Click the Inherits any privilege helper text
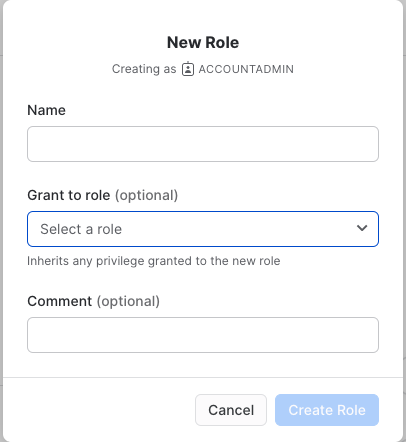This screenshot has width=406, height=442. [154, 261]
